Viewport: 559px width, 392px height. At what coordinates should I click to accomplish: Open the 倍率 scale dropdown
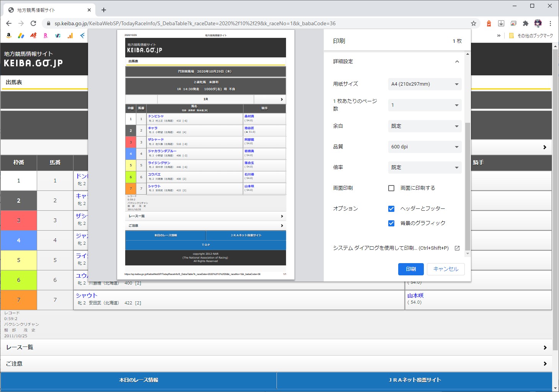coord(425,168)
